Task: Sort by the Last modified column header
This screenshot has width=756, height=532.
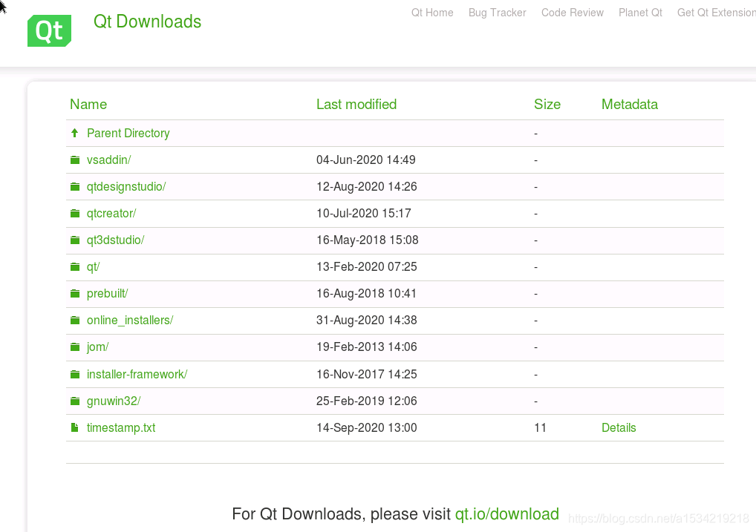Action: (356, 105)
